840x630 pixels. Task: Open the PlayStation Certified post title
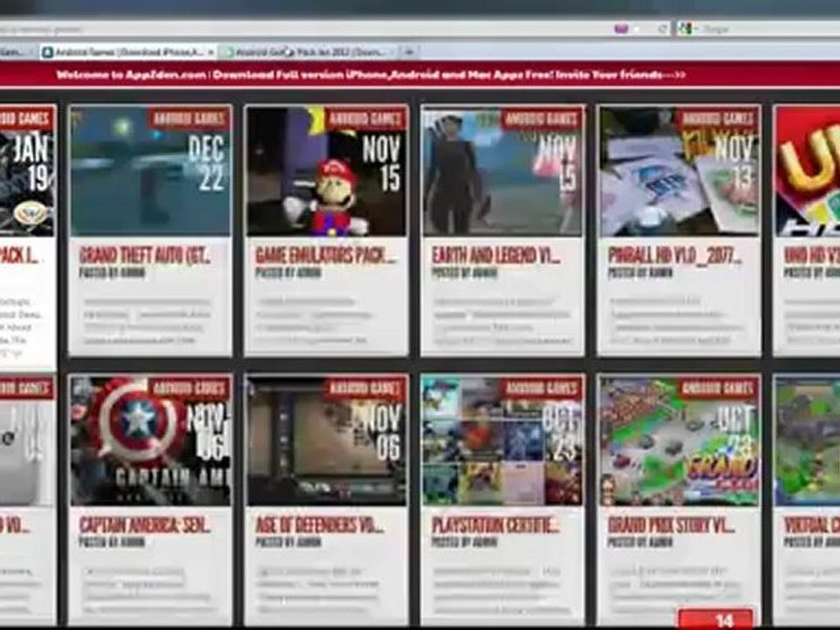495,525
